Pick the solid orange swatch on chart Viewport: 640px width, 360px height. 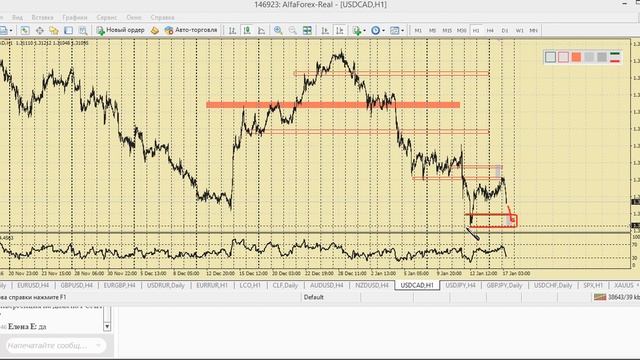[x=576, y=57]
